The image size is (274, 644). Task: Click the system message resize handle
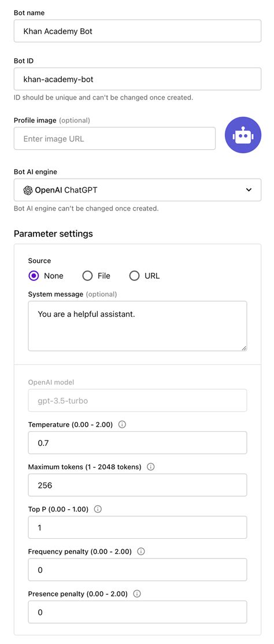tap(244, 348)
